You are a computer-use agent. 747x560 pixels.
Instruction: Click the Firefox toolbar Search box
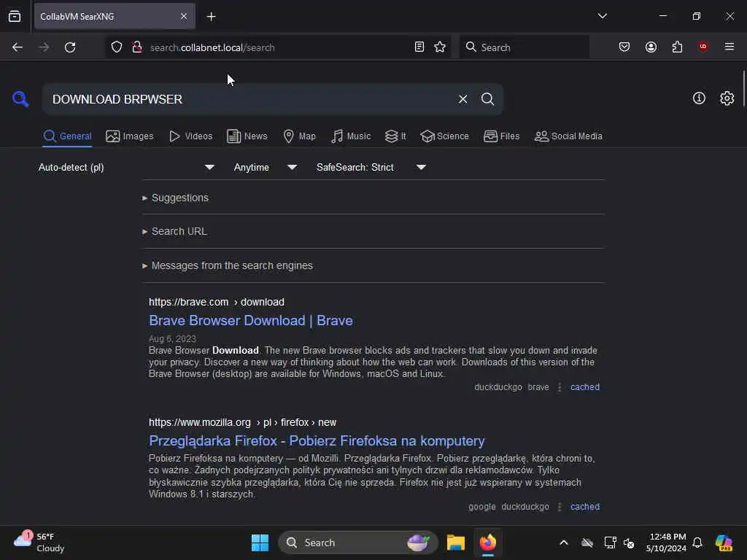click(x=524, y=47)
